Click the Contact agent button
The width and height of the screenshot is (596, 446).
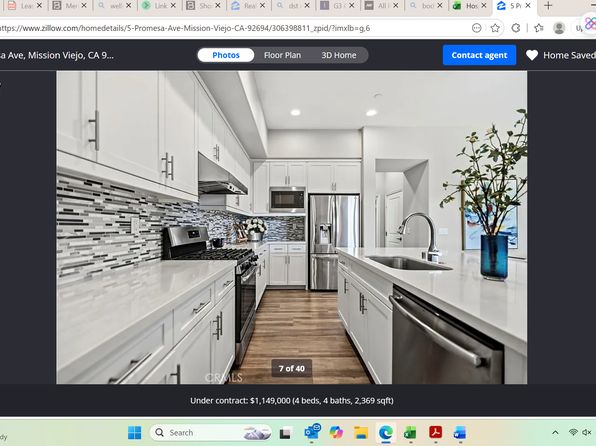point(479,55)
